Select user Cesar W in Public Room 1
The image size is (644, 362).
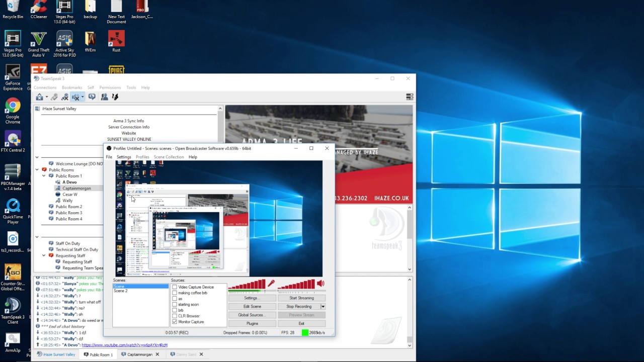(69, 195)
